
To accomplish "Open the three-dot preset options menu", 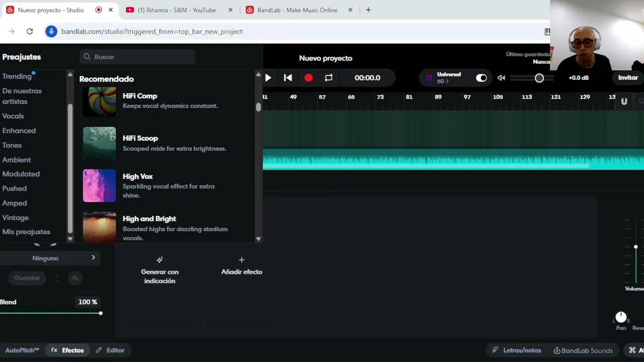I will [x=57, y=278].
